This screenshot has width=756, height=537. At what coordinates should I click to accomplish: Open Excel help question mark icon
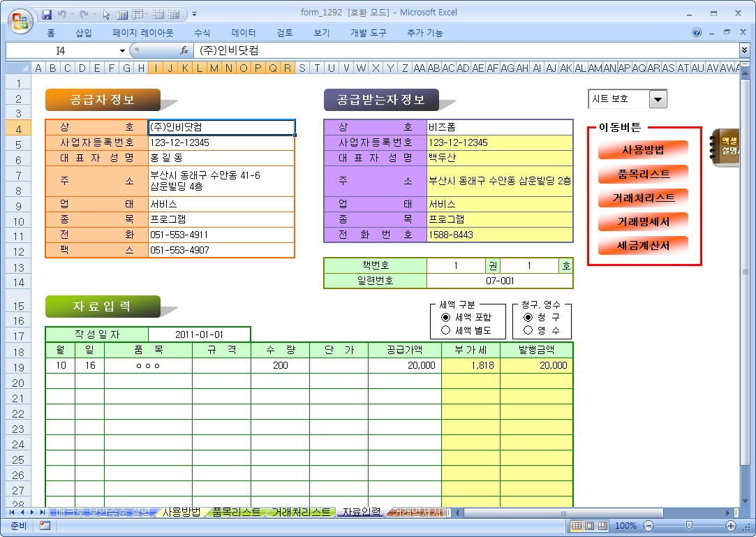click(697, 33)
